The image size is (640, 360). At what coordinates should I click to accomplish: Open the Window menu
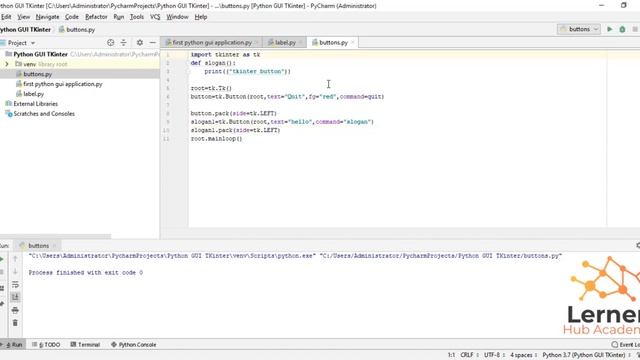(x=177, y=17)
